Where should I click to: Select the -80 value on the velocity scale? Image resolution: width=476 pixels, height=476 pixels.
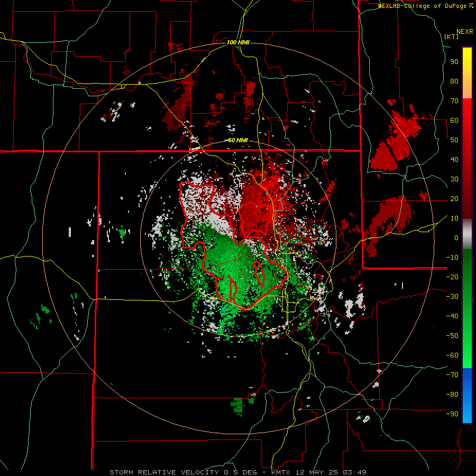point(452,395)
